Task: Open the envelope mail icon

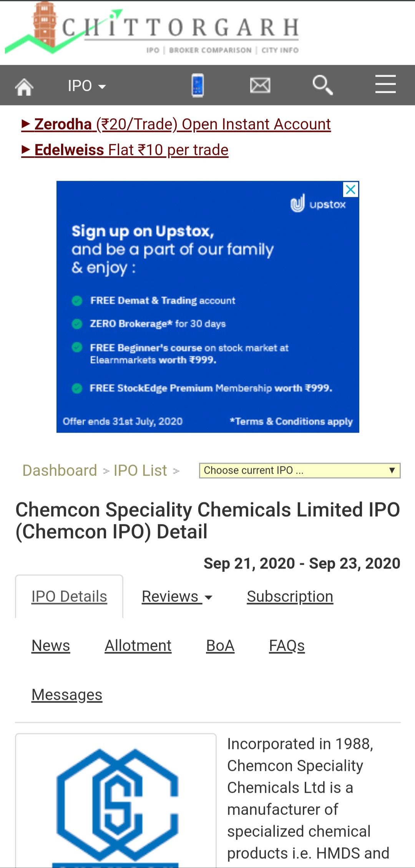Action: click(x=260, y=85)
